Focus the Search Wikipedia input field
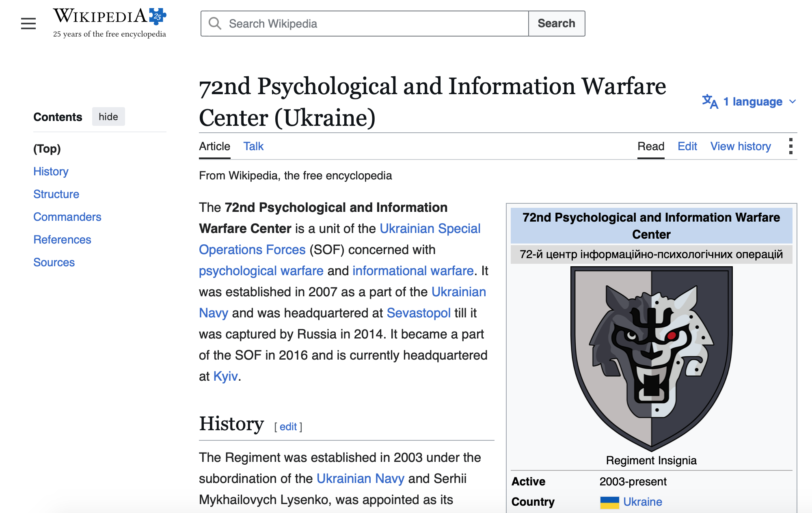The width and height of the screenshot is (812, 513). coord(365,24)
